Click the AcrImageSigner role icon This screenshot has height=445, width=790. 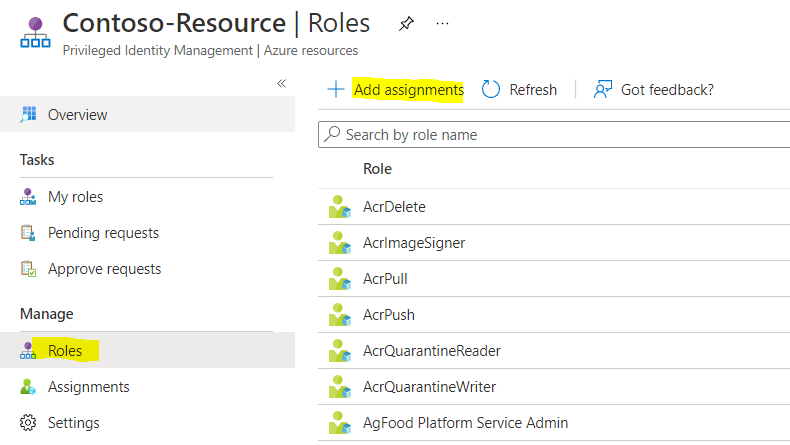point(340,243)
